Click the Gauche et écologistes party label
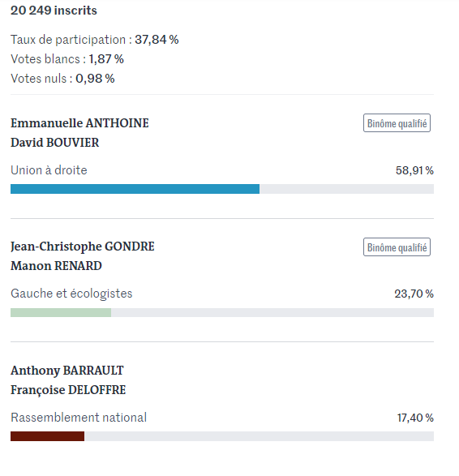The image size is (459, 476). (x=71, y=294)
